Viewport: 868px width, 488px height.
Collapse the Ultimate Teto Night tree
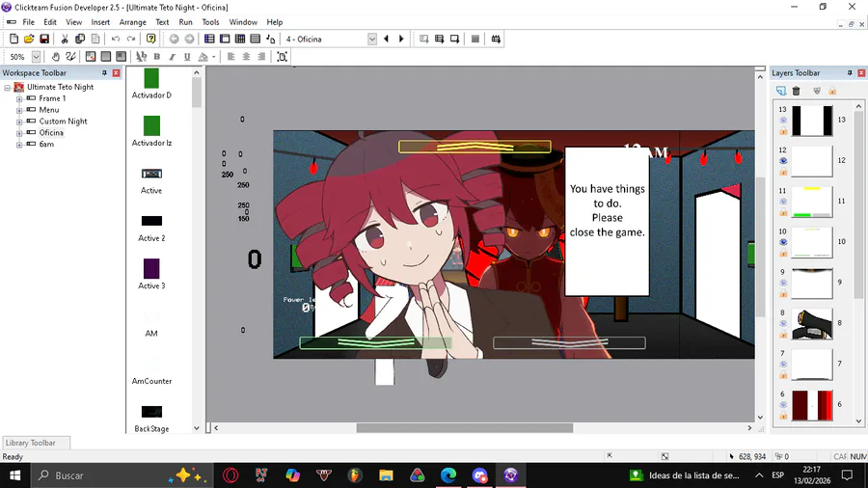tap(7, 88)
